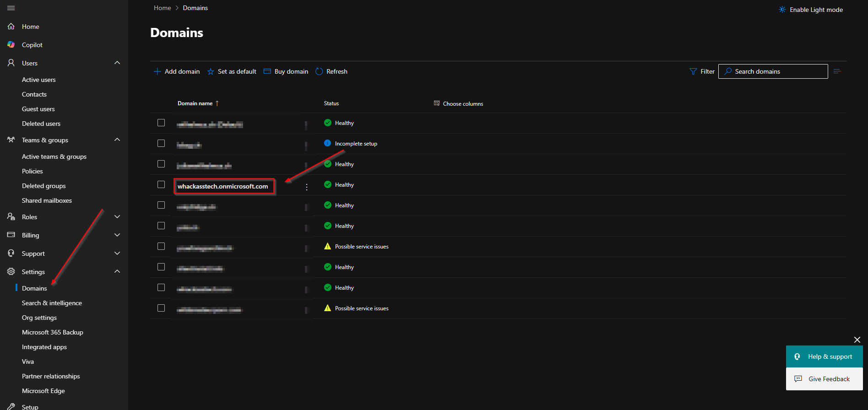Click the Add domain button
Screen dimensions: 868x410
tap(177, 71)
